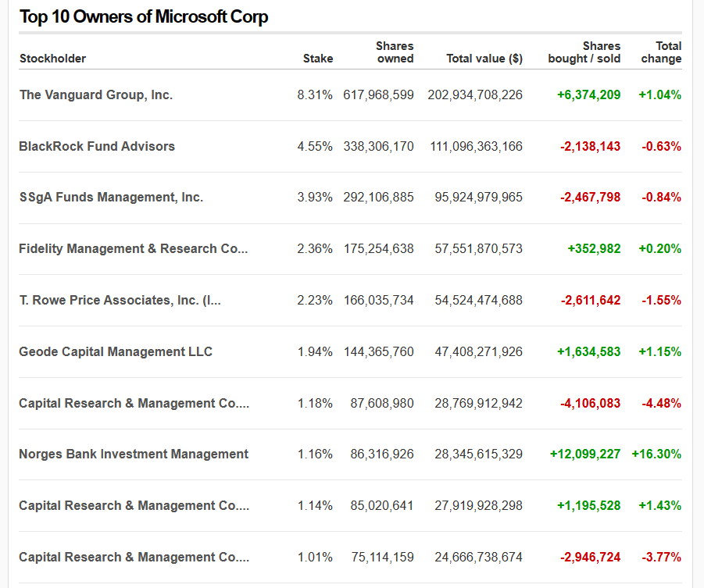Click total value 28,769,912,942
704x588 pixels.
coord(479,403)
